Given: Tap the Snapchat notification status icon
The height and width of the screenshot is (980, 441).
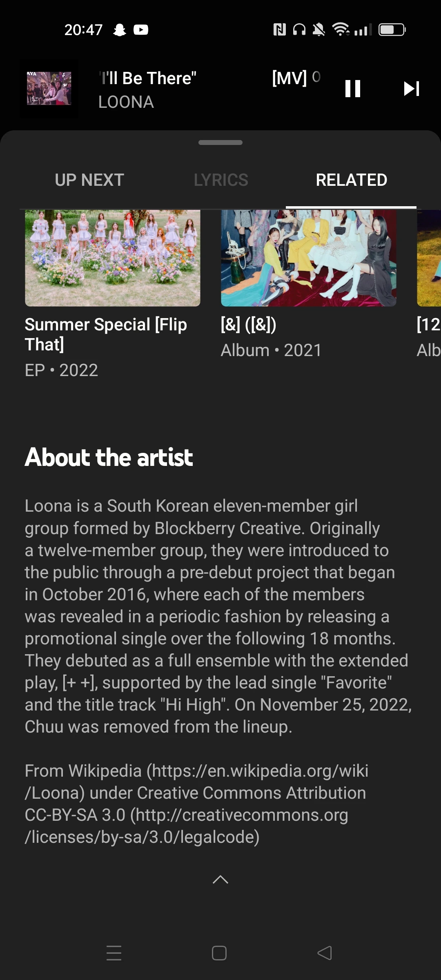Looking at the screenshot, I should [x=120, y=30].
